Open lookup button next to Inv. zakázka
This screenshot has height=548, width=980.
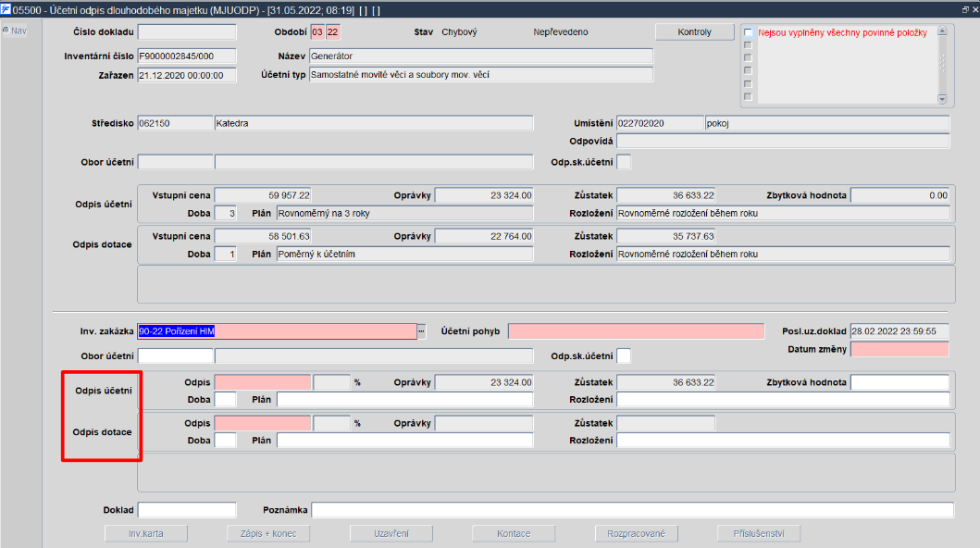[x=421, y=331]
